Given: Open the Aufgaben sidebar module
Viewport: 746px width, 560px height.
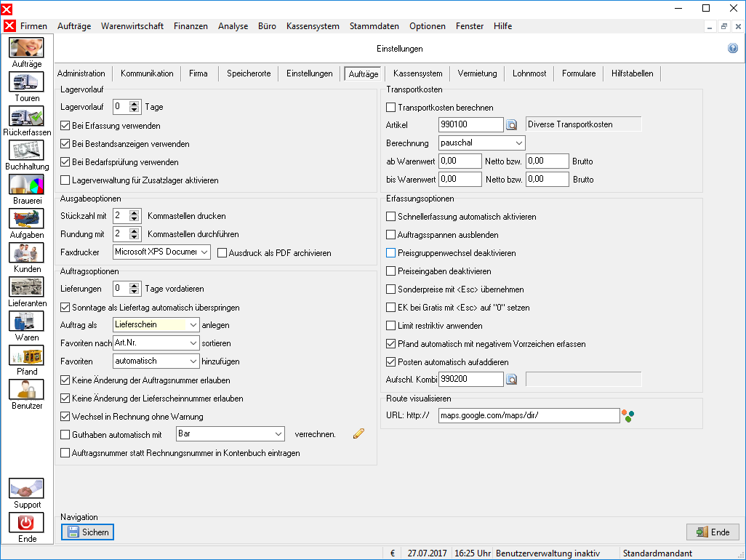Looking at the screenshot, I should 27,219.
